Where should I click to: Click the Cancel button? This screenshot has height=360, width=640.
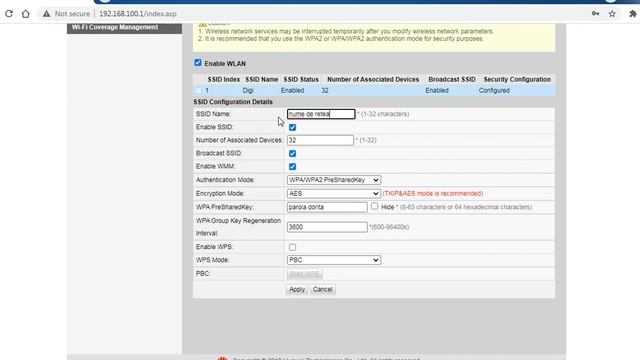coord(322,289)
